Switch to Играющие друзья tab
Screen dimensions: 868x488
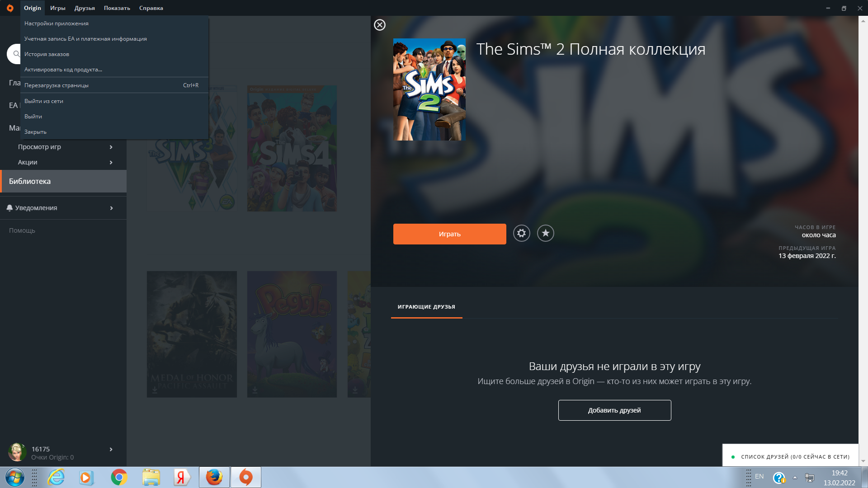(x=426, y=307)
